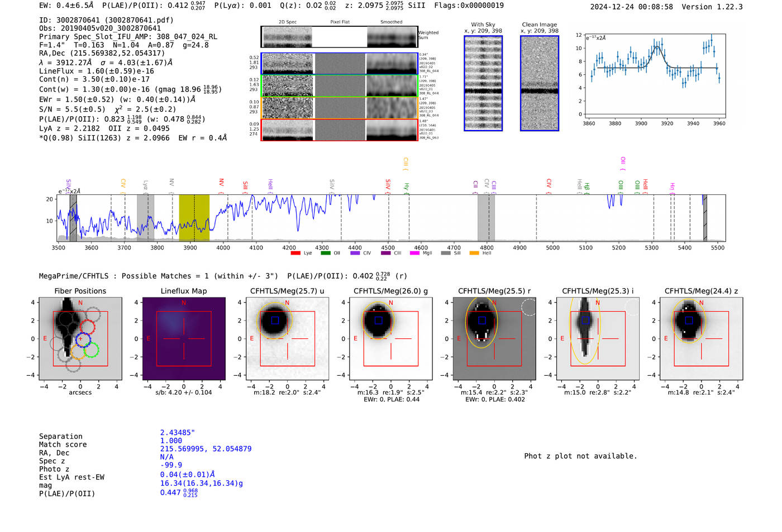This screenshot has width=782, height=532.
Task: Click the HeII orange legend swatch
Action: [x=474, y=253]
